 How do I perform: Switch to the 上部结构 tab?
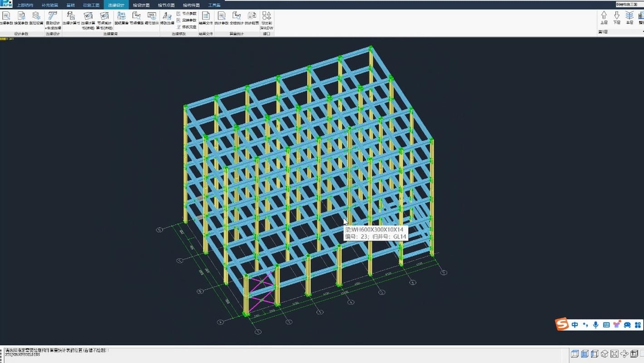pos(25,5)
